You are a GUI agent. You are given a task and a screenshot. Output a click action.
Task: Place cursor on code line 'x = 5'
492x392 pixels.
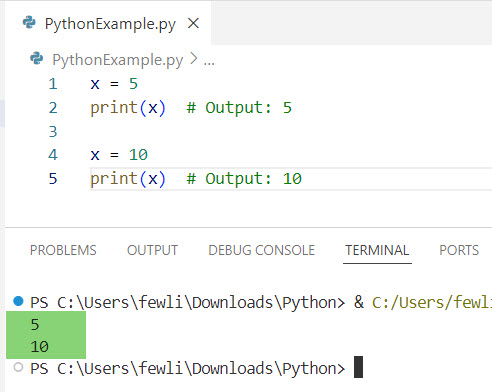(114, 84)
